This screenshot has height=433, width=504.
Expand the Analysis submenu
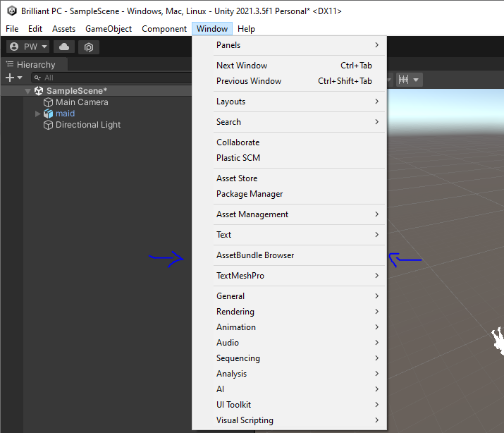(x=289, y=374)
